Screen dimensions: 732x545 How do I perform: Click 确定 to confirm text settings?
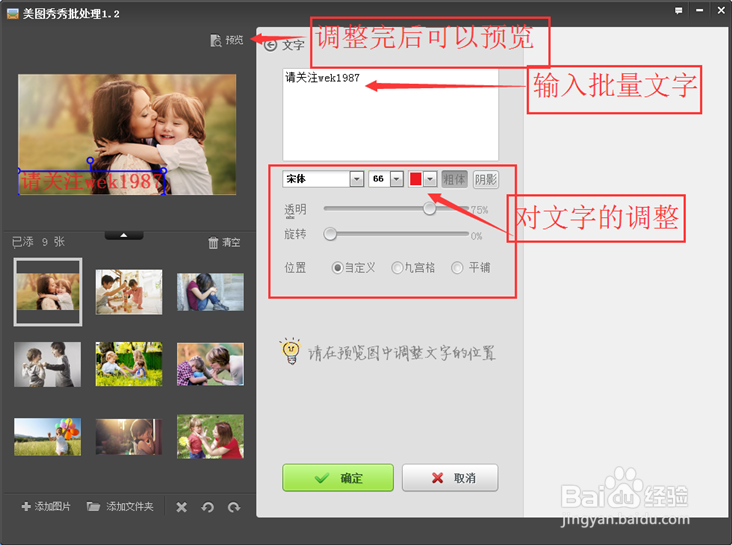coord(338,478)
